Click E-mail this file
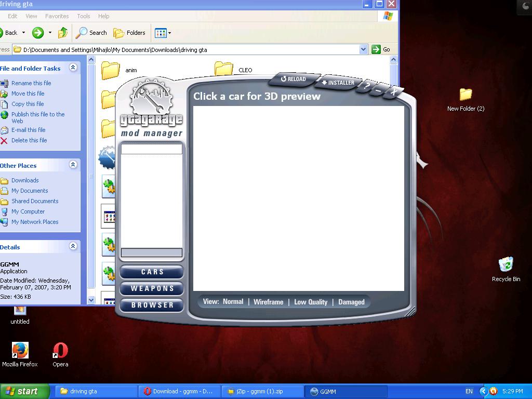 coord(29,130)
